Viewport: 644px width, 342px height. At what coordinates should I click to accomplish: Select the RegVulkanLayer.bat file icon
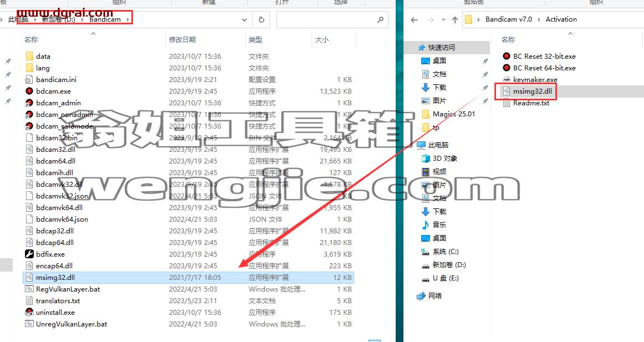pyautogui.click(x=29, y=289)
